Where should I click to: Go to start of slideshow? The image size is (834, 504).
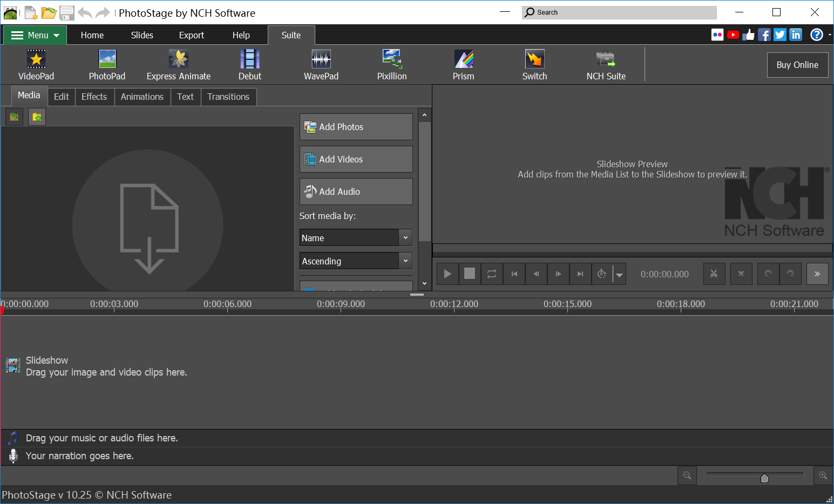(x=514, y=274)
